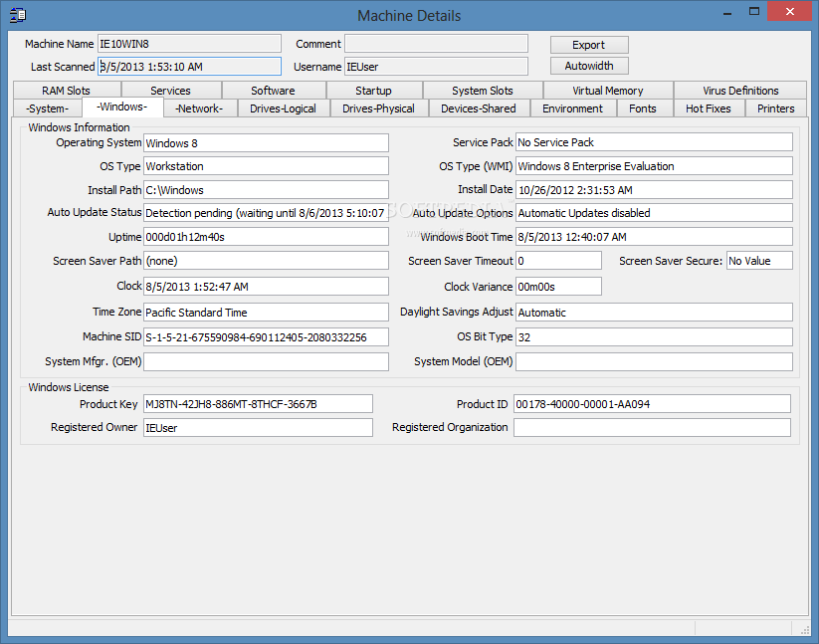Viewport: 819px width, 644px height.
Task: Click the Auto Update Options field
Action: tap(655, 213)
